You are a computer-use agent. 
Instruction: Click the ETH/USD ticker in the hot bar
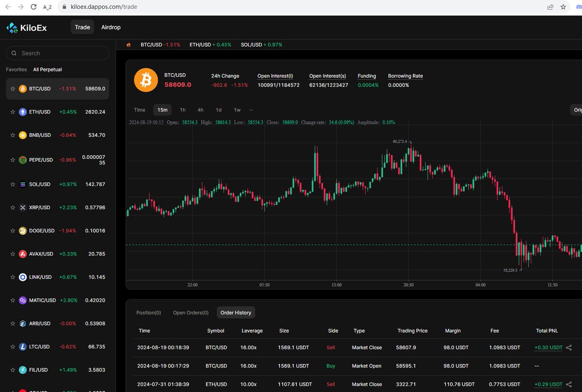(210, 45)
